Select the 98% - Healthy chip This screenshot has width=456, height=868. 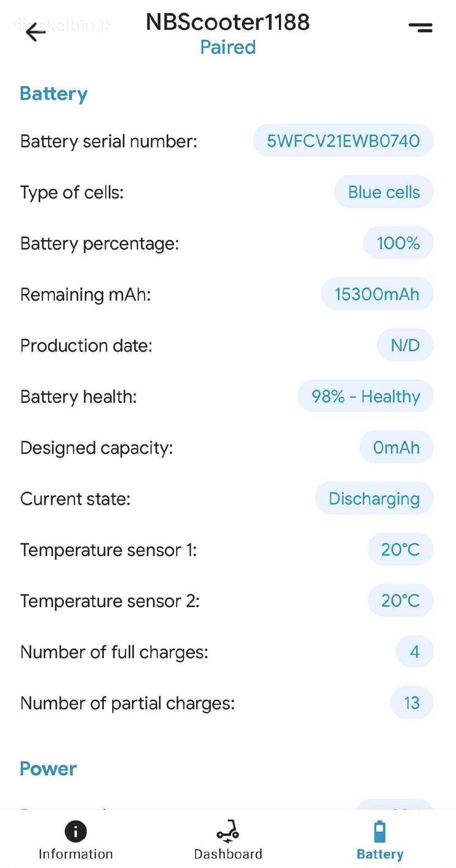pos(366,396)
